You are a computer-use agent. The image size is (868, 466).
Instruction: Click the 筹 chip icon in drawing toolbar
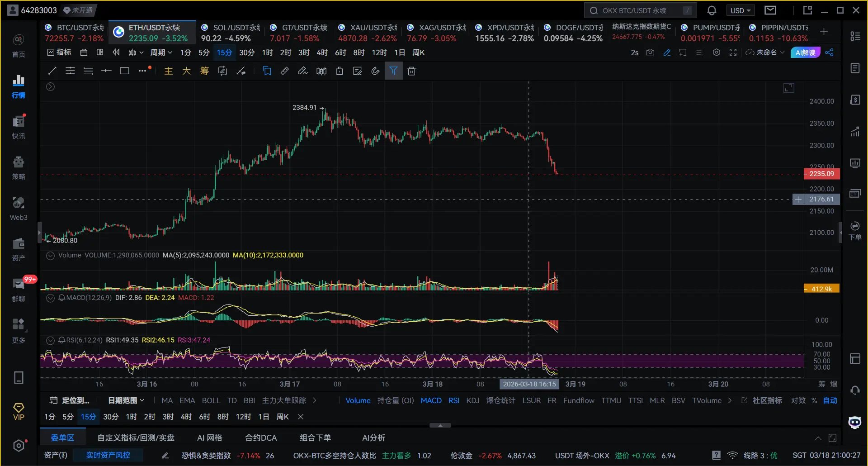(204, 71)
